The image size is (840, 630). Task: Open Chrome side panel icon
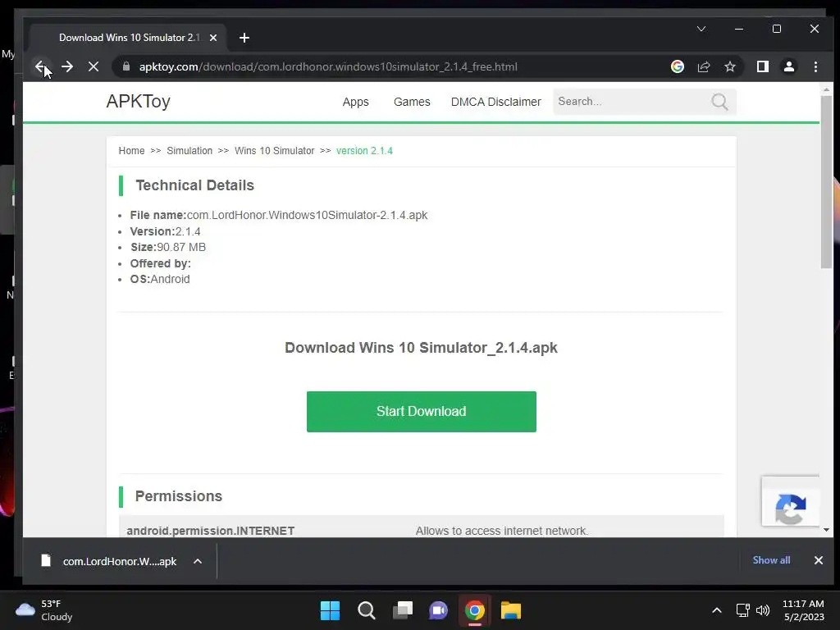point(763,66)
